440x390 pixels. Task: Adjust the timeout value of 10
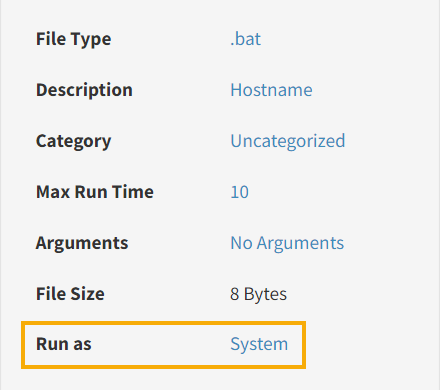pos(239,192)
